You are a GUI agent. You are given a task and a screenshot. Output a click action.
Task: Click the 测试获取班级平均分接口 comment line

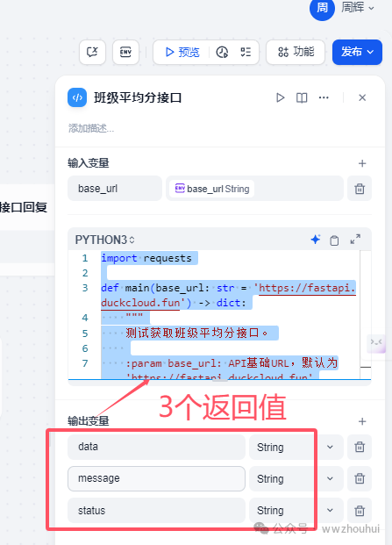point(196,333)
